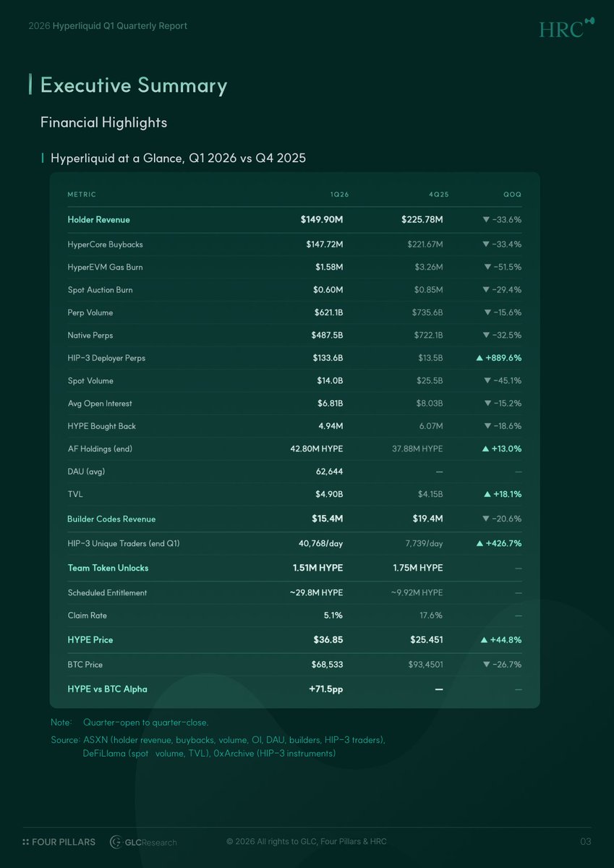This screenshot has height=868, width=614.
Task: Click the $735.6B perp volume value
Action: pyautogui.click(x=427, y=312)
